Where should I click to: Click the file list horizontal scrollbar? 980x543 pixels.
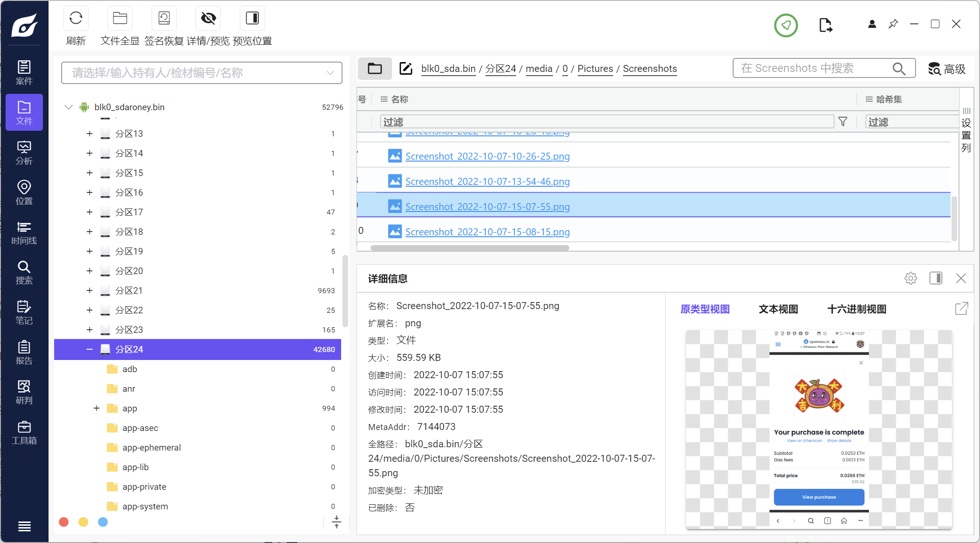(x=469, y=248)
